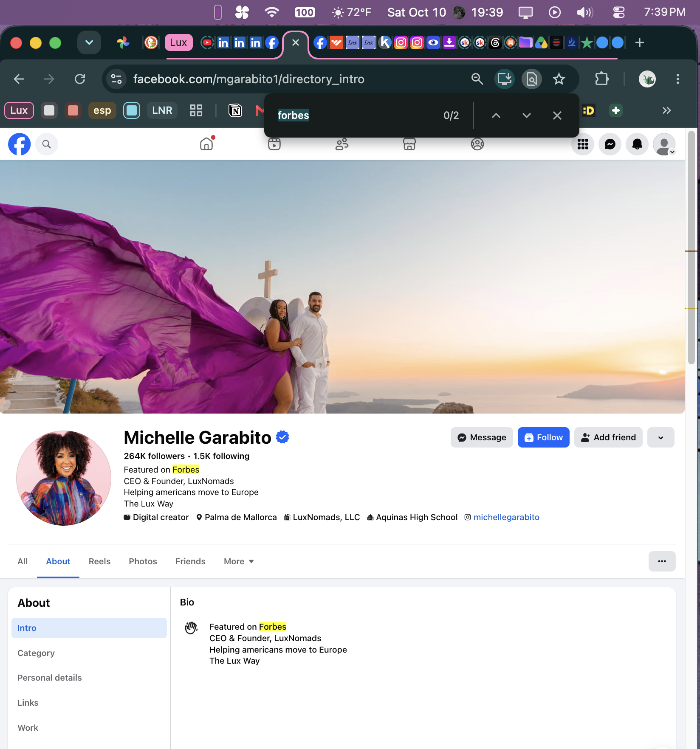The width and height of the screenshot is (700, 749).
Task: Expand the account profile menu
Action: [664, 144]
